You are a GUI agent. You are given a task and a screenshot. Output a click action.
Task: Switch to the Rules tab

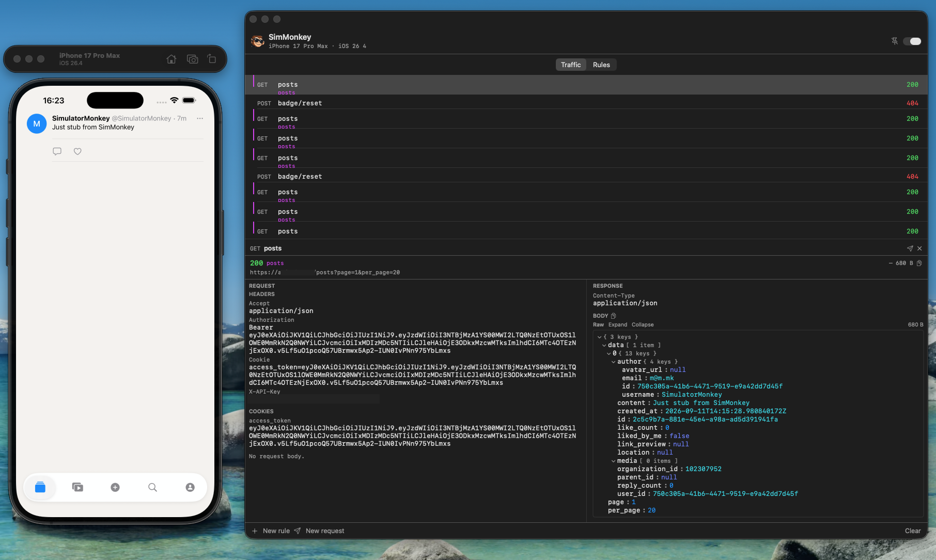pos(601,65)
